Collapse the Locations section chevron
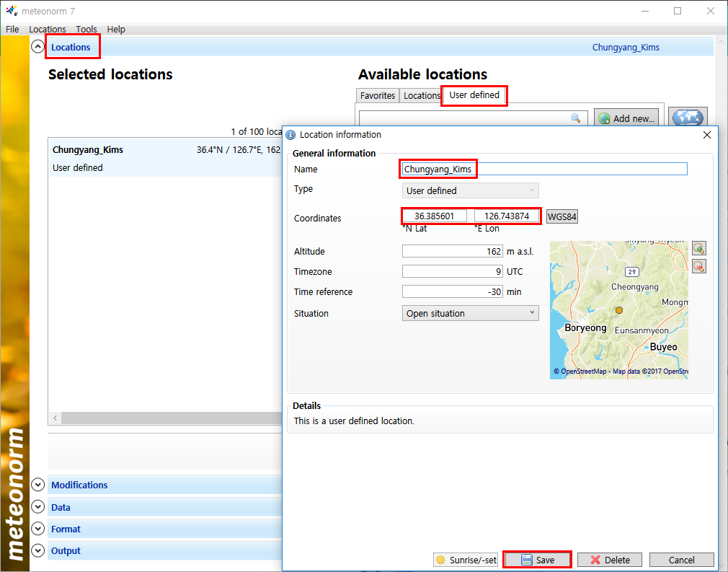Screen dimensions: 728x572 (x=38, y=47)
